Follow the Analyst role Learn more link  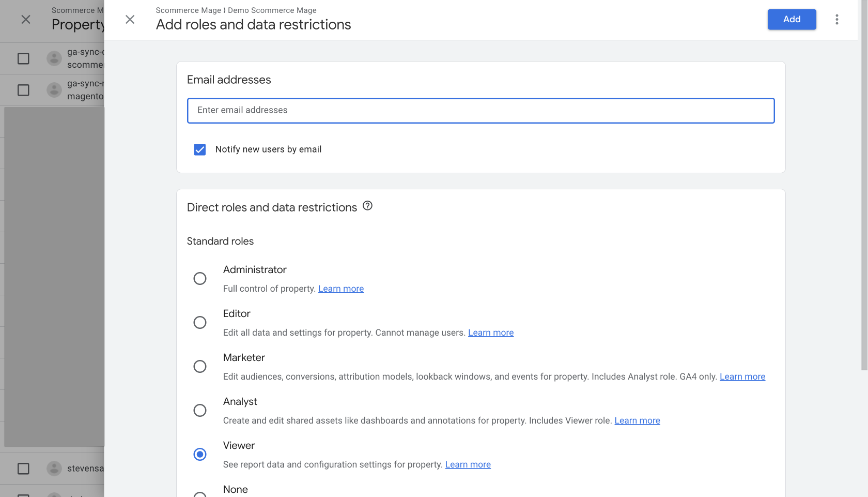pyautogui.click(x=637, y=420)
